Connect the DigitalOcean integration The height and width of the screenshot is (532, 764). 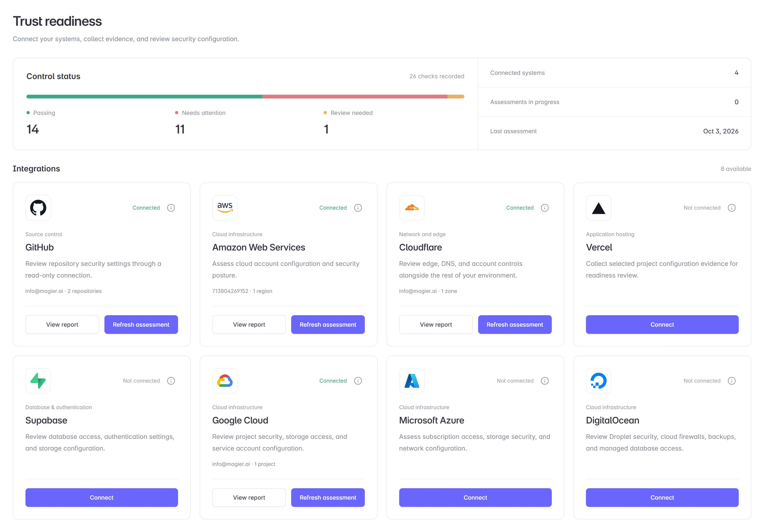(x=662, y=498)
